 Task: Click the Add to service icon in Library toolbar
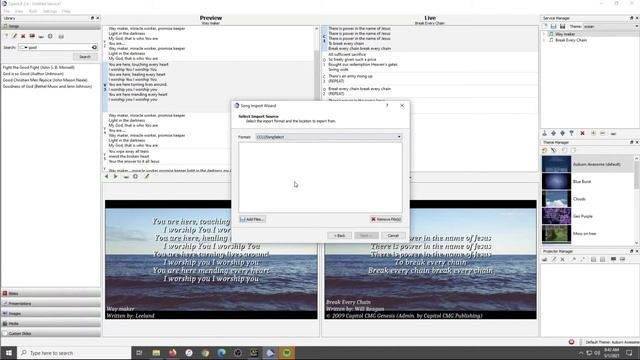50,36
